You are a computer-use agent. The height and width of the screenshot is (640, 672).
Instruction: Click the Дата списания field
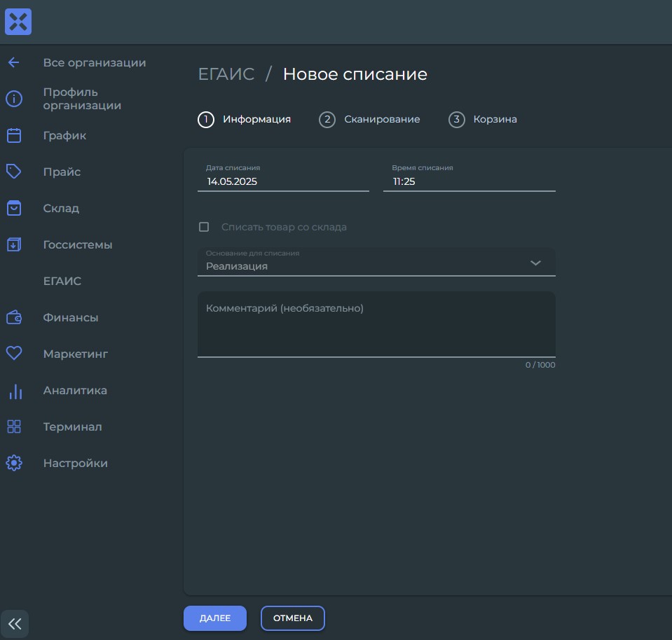283,176
